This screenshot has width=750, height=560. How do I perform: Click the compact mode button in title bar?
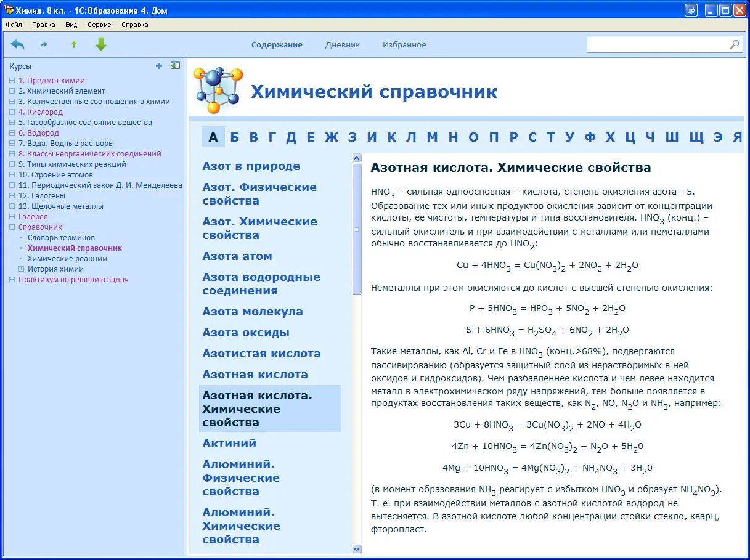click(691, 10)
